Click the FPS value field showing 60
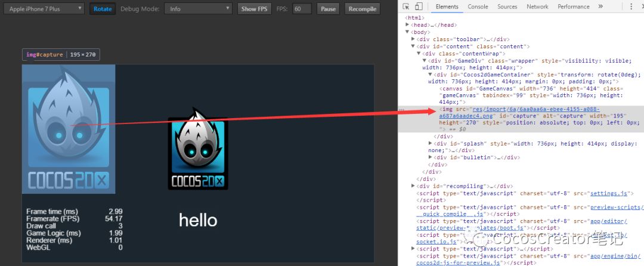Viewport: 644px width, 266px height. (302, 8)
